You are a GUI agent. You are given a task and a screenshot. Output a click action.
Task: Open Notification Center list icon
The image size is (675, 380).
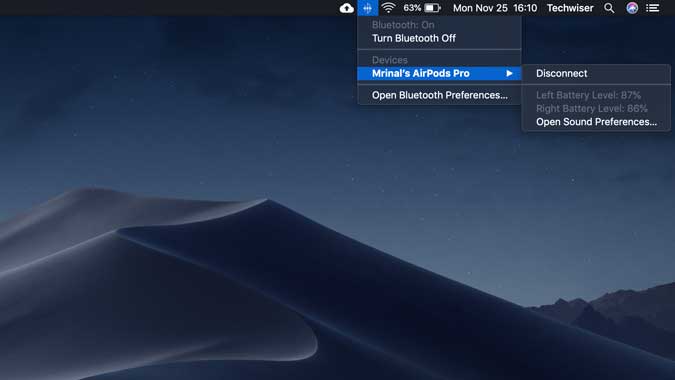pyautogui.click(x=653, y=8)
